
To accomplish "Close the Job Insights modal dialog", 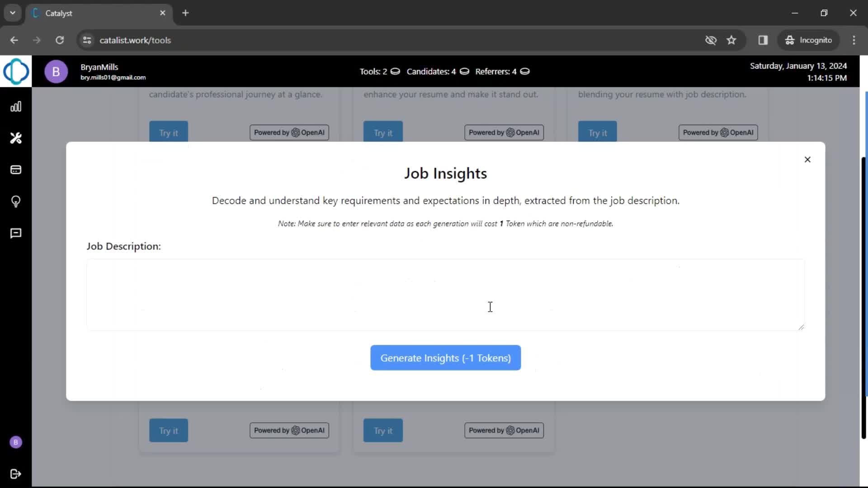I will pyautogui.click(x=807, y=159).
